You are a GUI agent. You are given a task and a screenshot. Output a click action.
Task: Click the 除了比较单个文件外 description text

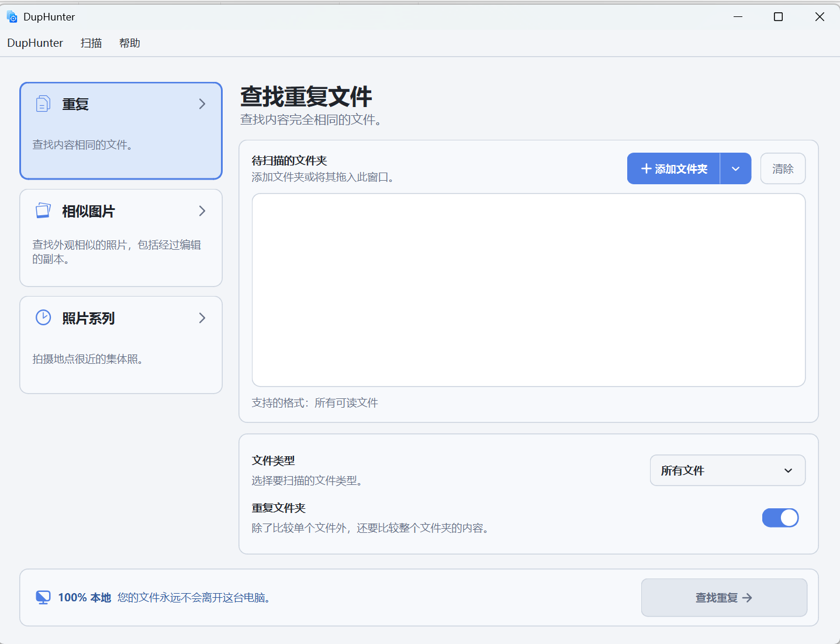pos(371,528)
